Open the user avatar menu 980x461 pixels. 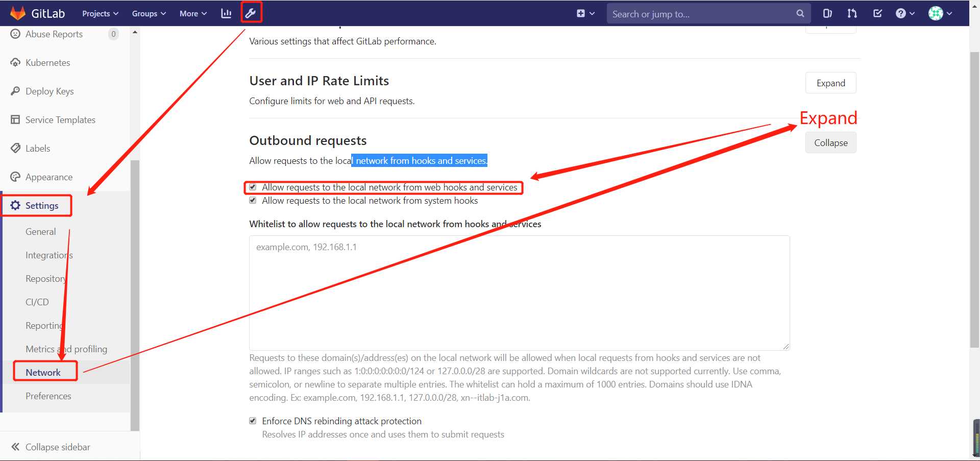pyautogui.click(x=940, y=13)
